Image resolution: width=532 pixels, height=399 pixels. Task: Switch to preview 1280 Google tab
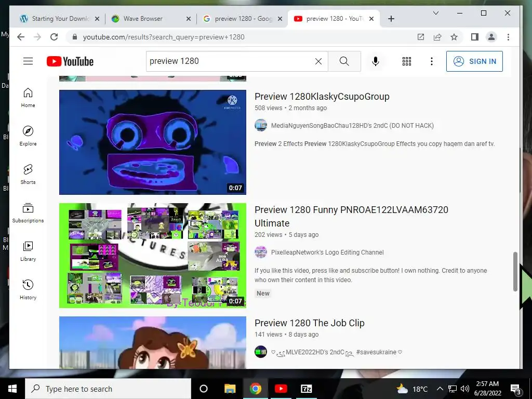click(x=242, y=19)
